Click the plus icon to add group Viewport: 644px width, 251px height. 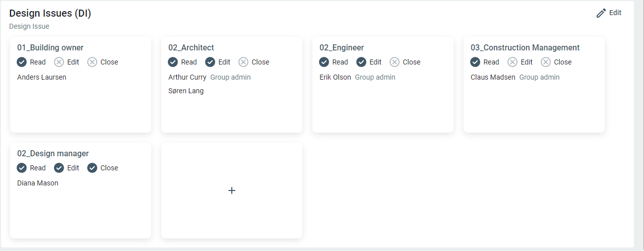(232, 191)
